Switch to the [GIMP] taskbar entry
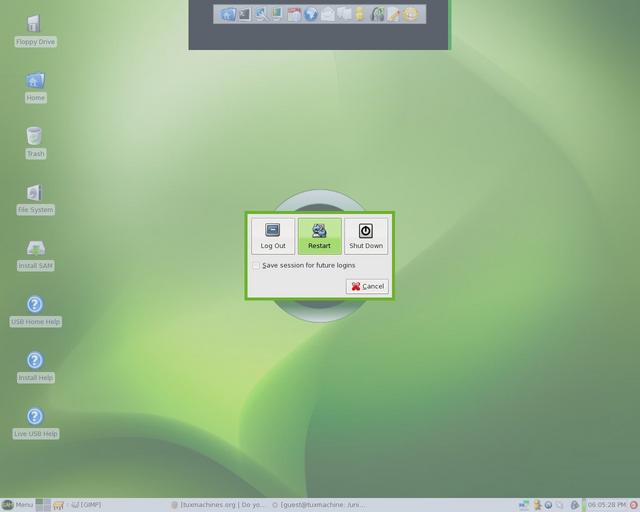This screenshot has height=512, width=640. pos(87,505)
